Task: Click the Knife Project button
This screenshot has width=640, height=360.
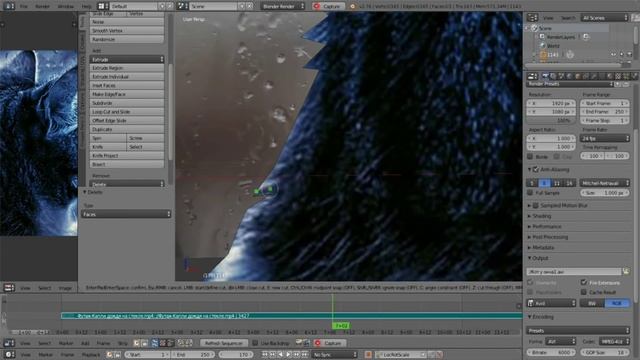Action: point(127,156)
